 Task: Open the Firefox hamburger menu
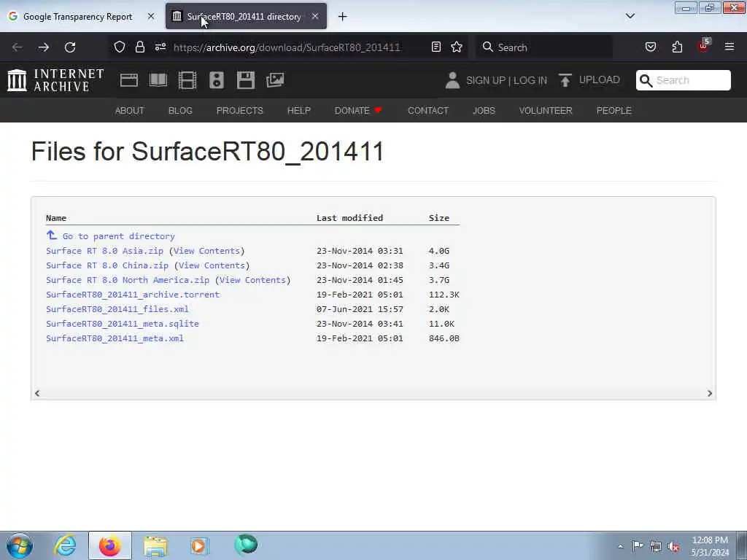tap(729, 47)
